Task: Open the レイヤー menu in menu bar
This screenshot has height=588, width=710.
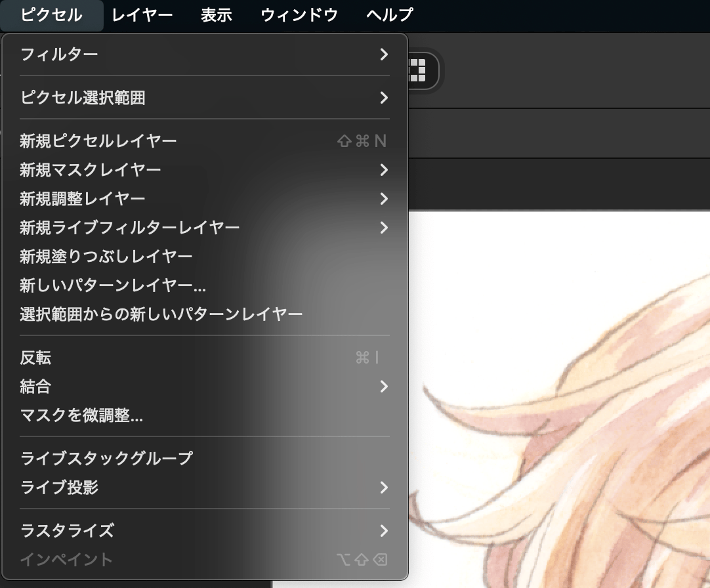Action: 142,14
